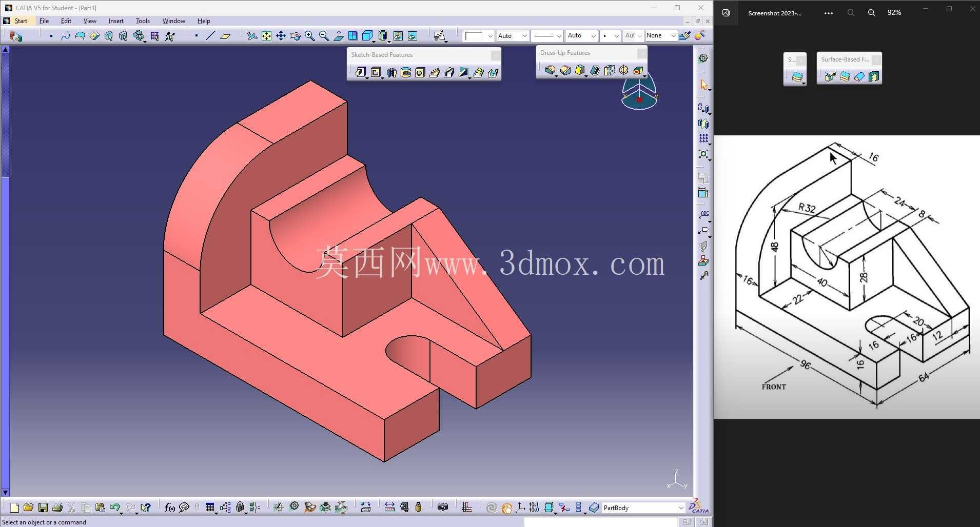This screenshot has height=527, width=980.
Task: Select the Shell tool
Action: click(x=595, y=70)
